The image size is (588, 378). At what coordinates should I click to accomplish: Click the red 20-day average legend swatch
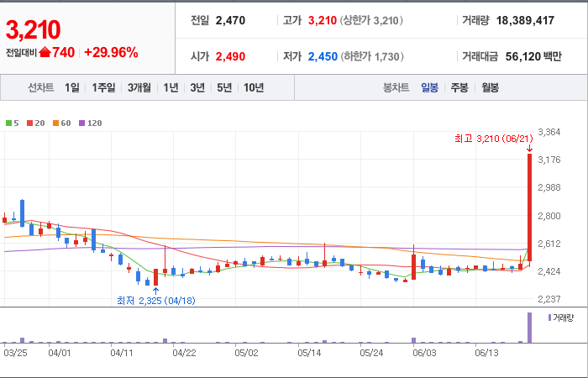pyautogui.click(x=30, y=123)
